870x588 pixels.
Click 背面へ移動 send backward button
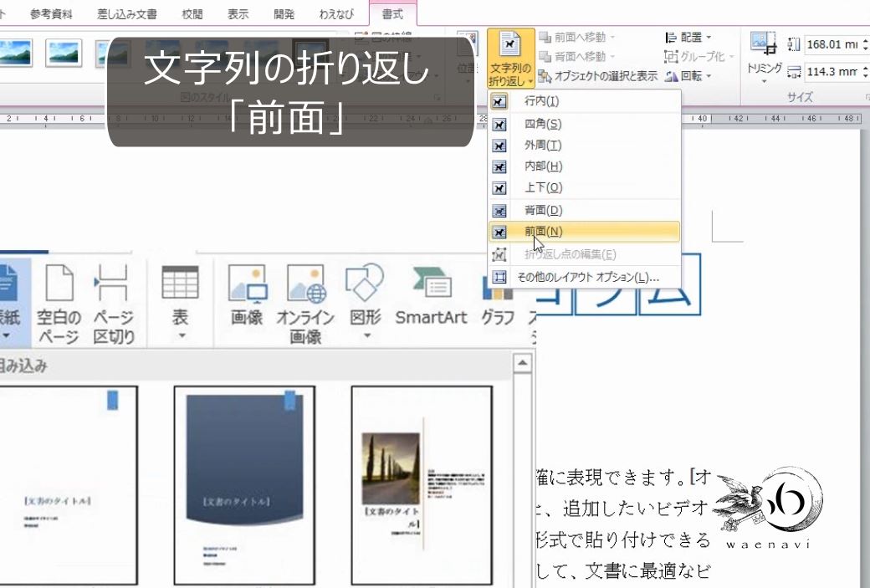572,56
